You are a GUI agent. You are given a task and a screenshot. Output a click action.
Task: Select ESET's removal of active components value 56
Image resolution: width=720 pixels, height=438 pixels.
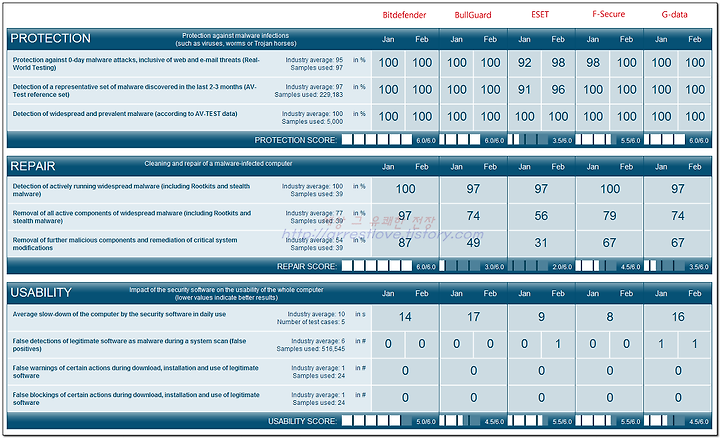click(x=541, y=216)
